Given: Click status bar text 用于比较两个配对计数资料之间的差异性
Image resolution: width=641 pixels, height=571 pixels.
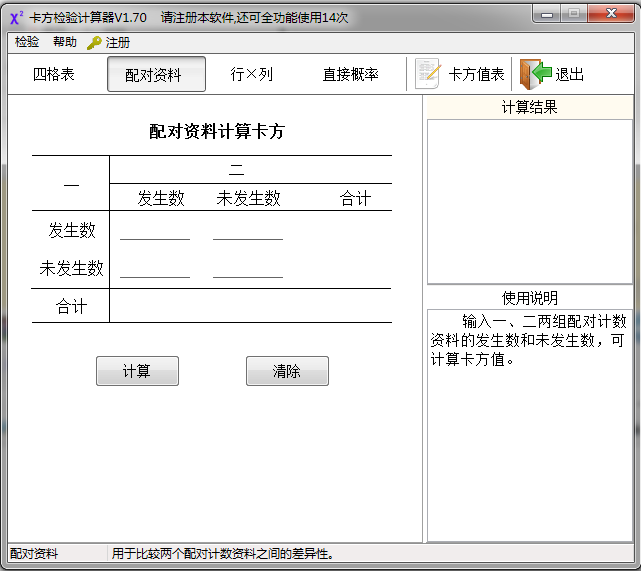Looking at the screenshot, I should point(223,554).
